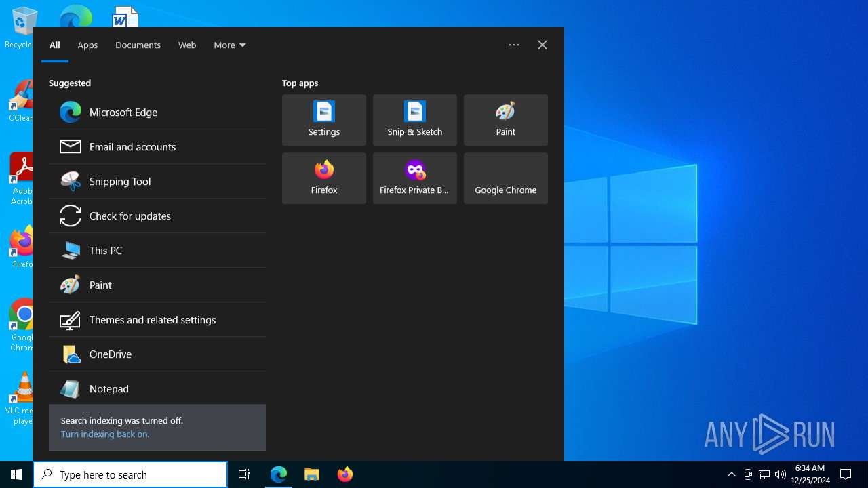Screen dimensions: 868x488
Task: Open the volume control tray icon
Action: [781, 474]
